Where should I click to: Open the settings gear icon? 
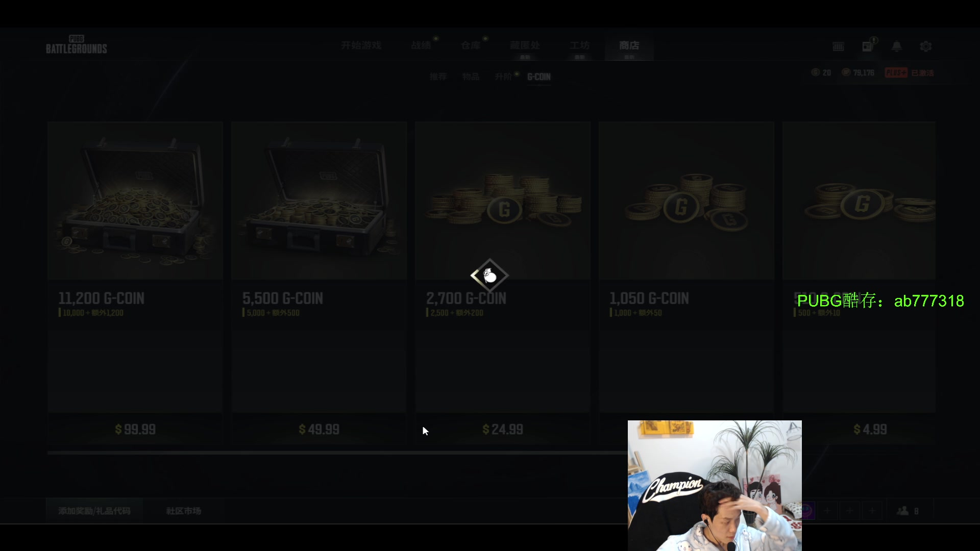coord(925,46)
